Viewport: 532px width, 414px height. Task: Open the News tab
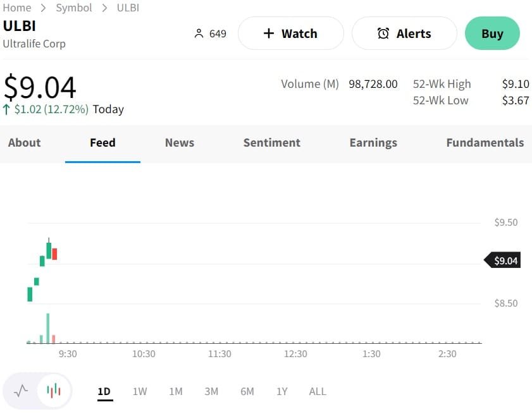point(180,143)
